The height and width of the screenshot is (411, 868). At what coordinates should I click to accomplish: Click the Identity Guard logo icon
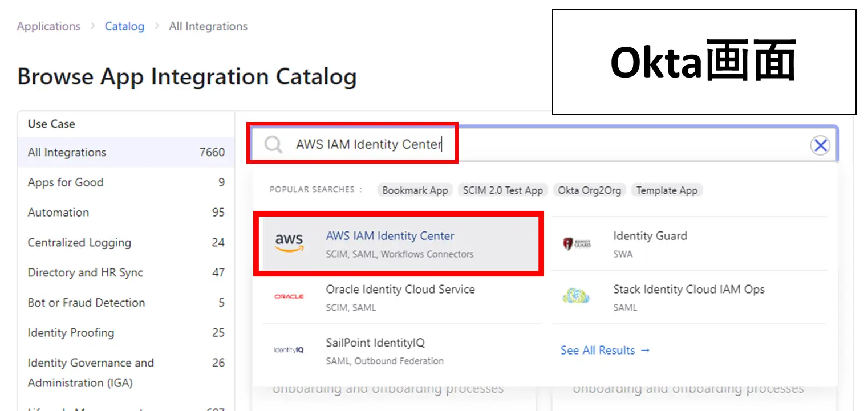click(x=577, y=244)
